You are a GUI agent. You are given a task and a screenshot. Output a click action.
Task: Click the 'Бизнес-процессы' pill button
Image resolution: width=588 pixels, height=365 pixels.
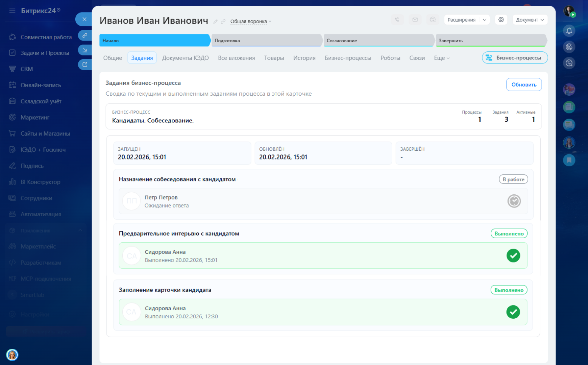click(514, 58)
